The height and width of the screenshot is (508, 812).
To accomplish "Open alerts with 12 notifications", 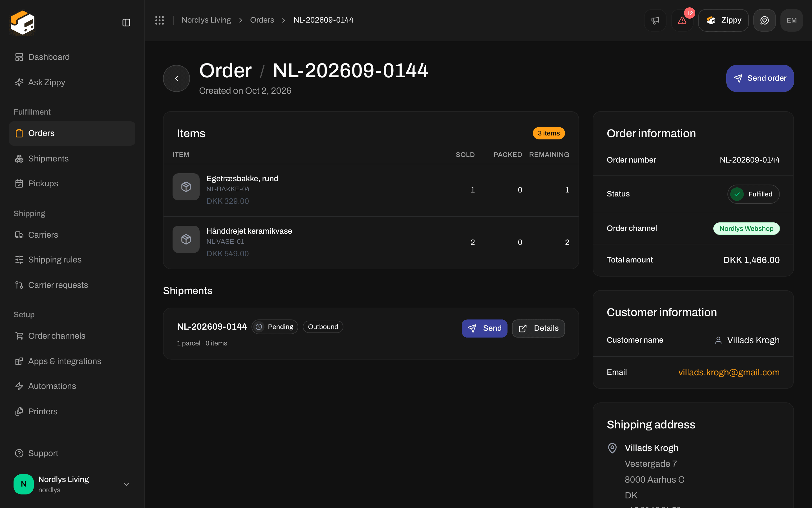I will 682,20.
